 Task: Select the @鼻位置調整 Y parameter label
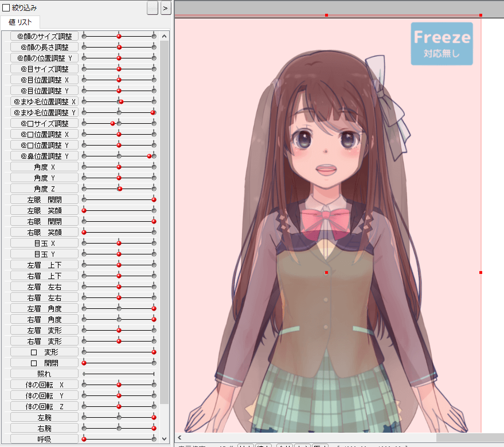tap(44, 156)
